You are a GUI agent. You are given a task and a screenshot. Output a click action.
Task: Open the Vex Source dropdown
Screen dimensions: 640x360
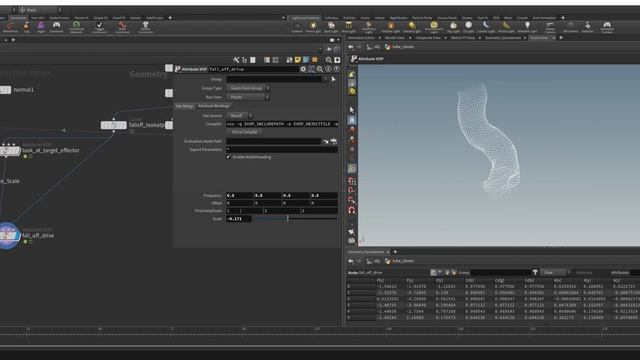(239, 116)
